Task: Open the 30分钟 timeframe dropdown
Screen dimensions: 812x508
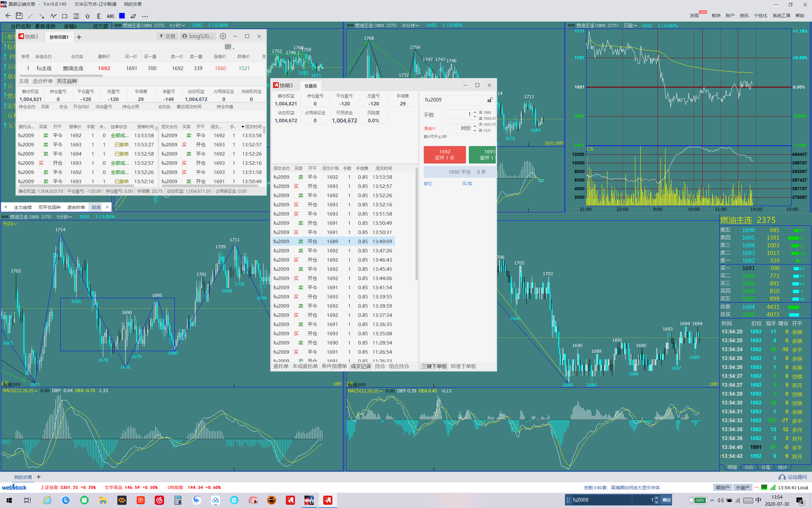Action: tap(410, 25)
